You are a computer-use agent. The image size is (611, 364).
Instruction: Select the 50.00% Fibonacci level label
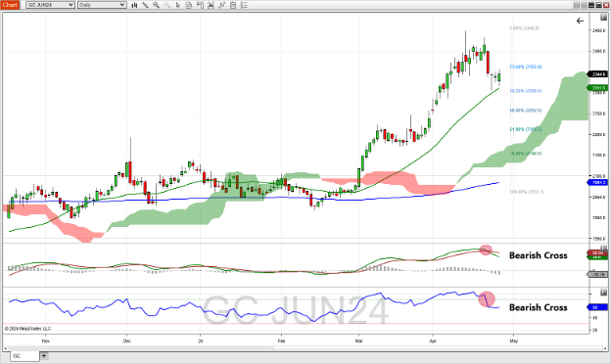526,111
